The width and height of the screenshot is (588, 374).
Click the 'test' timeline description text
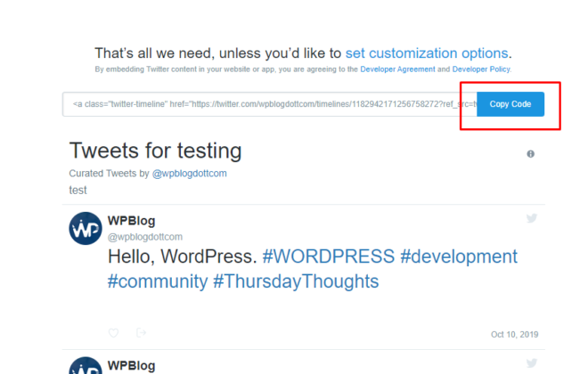click(x=78, y=191)
